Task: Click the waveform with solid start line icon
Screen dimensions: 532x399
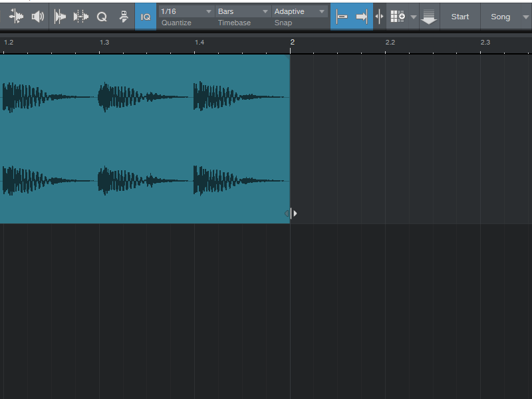Action: coord(60,17)
